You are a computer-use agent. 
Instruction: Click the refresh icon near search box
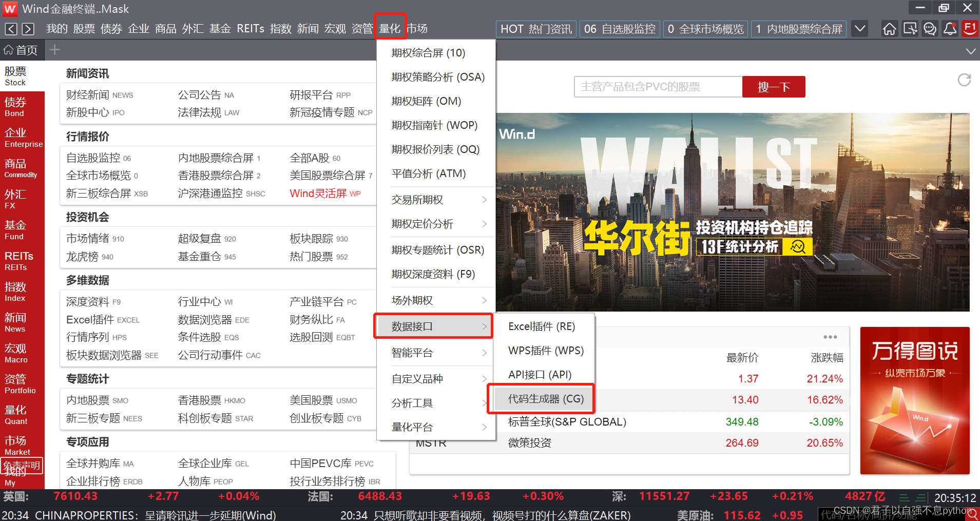[x=964, y=80]
